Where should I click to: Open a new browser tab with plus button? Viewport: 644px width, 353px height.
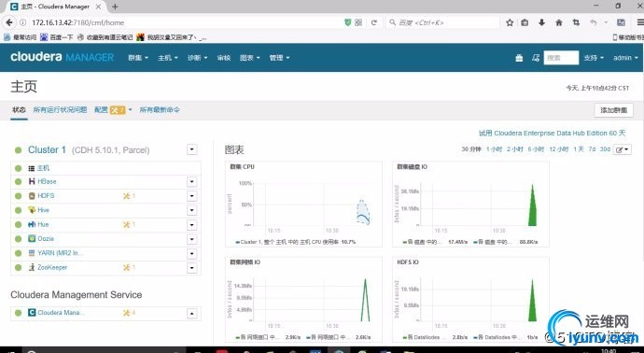[115, 7]
